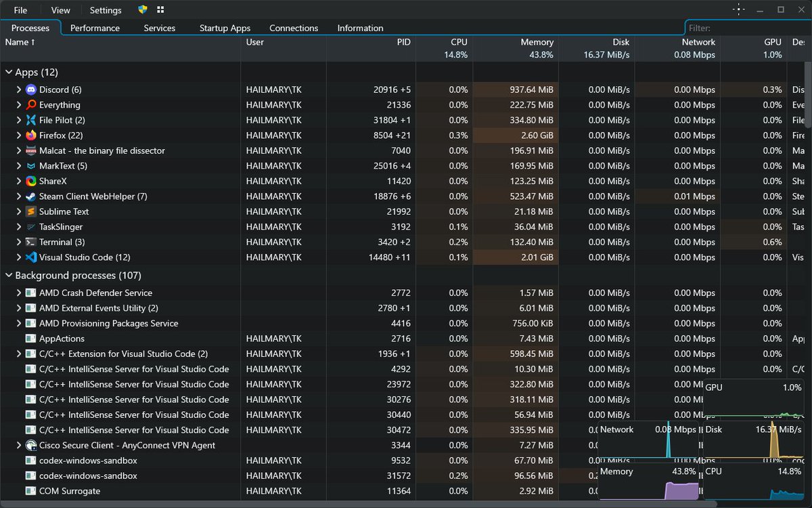Image resolution: width=812 pixels, height=508 pixels.
Task: Sort by the Memory column header
Action: coord(516,48)
